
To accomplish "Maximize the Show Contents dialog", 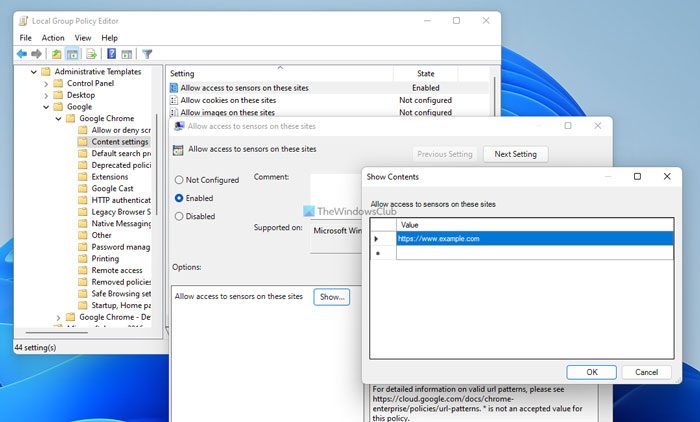I will pyautogui.click(x=638, y=176).
